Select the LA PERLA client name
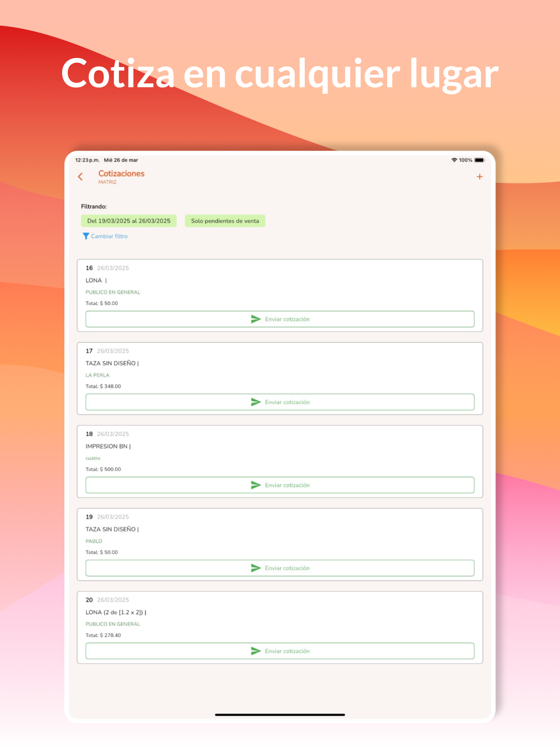 97,375
